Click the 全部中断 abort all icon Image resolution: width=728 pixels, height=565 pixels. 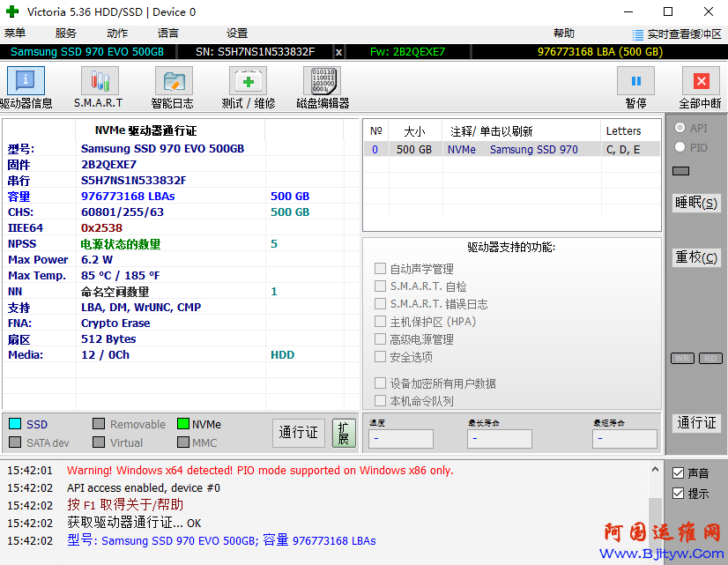tap(701, 82)
